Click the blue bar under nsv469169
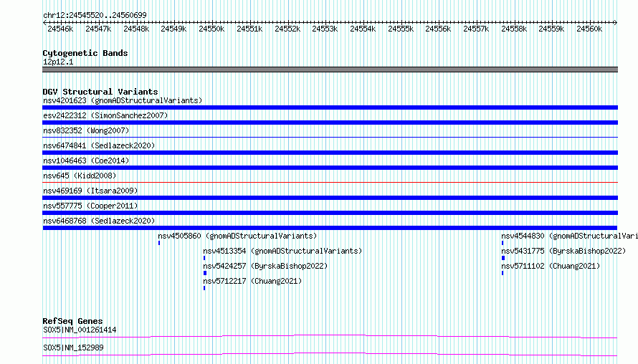Viewport: 638px width, 364px height. click(x=330, y=198)
